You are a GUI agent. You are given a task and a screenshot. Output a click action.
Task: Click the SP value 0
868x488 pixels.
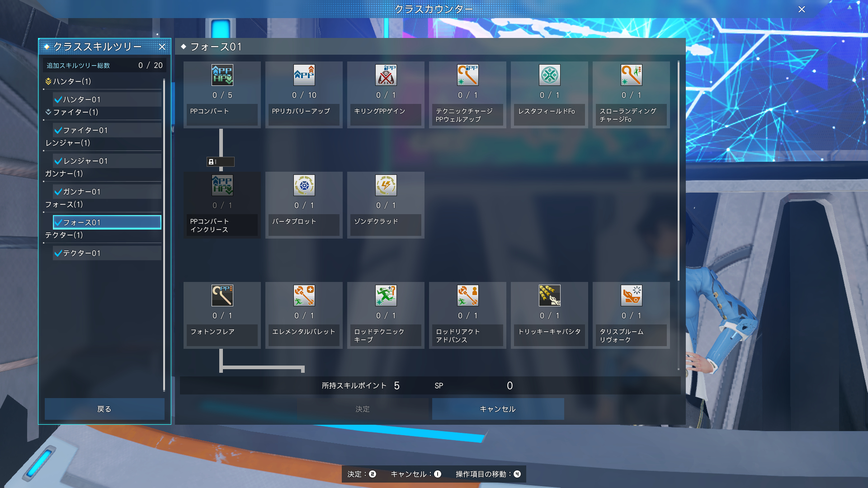pyautogui.click(x=510, y=385)
